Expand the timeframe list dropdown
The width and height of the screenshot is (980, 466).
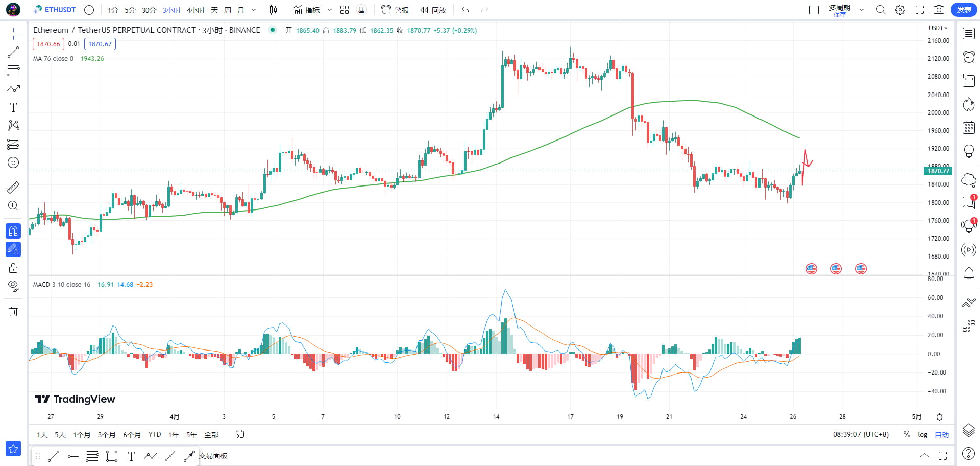254,10
